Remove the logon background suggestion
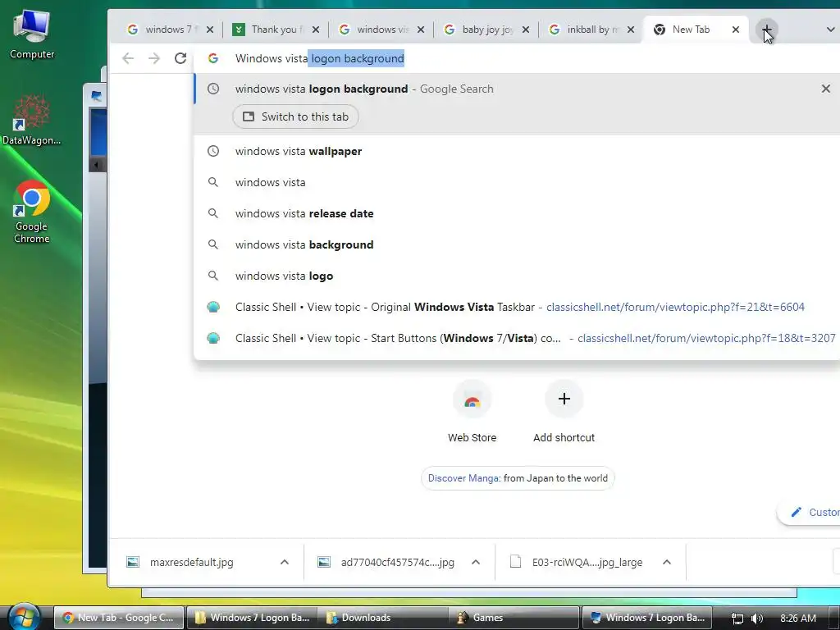Screen dimensions: 840x630 pyautogui.click(x=825, y=89)
